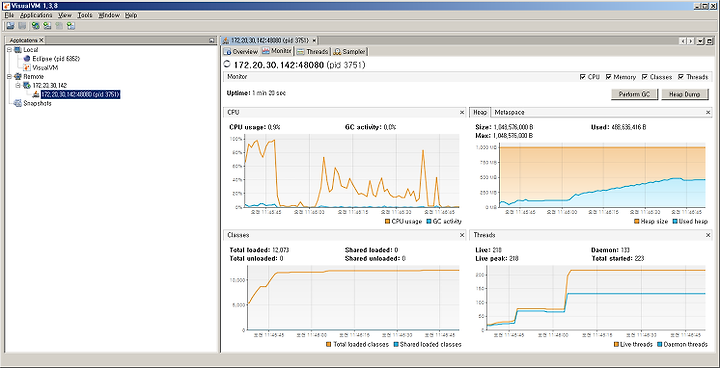Click the Add JMX Connection toolbar icon

pyautogui.click(x=47, y=25)
